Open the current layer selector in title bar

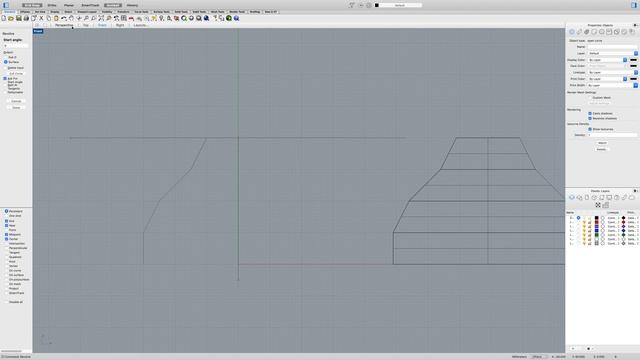click(398, 5)
